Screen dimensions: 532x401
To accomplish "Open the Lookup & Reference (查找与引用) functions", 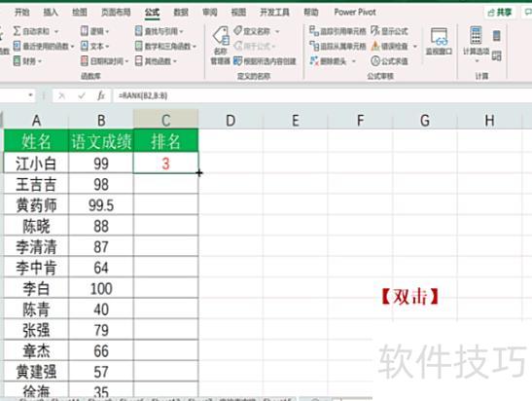I will (159, 31).
